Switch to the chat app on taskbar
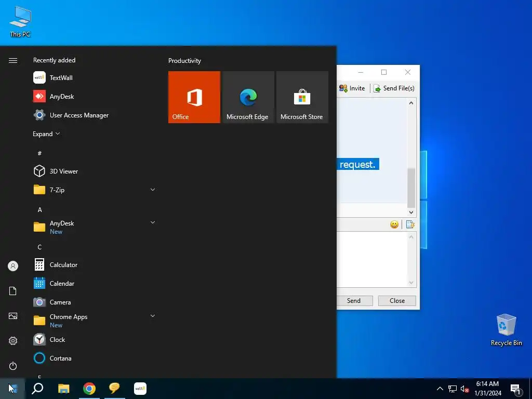 click(x=115, y=389)
